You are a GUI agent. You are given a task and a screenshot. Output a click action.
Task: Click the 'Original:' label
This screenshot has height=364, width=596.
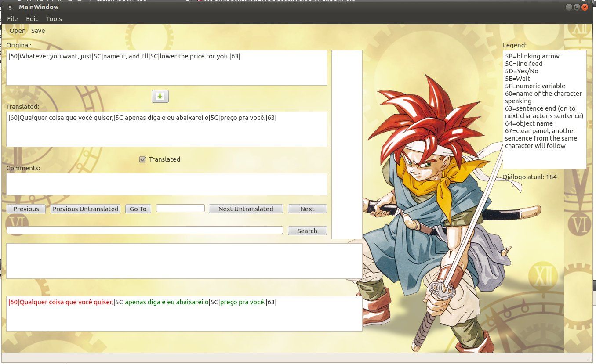coord(19,45)
